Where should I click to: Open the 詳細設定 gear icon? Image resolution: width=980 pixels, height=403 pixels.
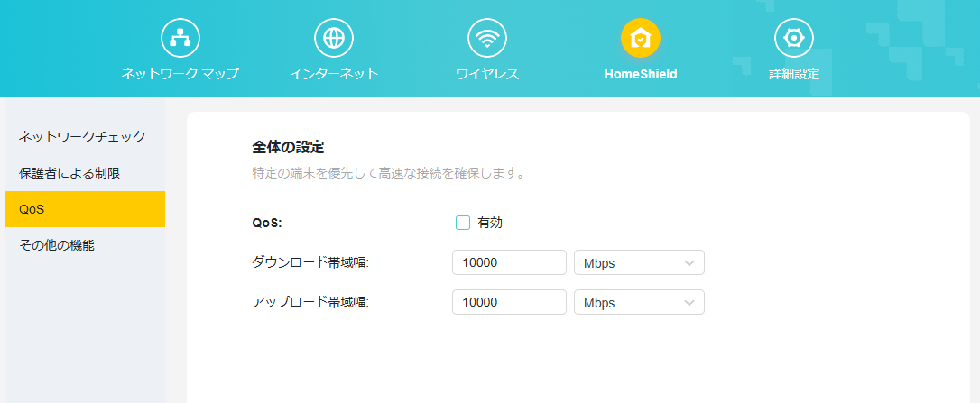pyautogui.click(x=794, y=38)
